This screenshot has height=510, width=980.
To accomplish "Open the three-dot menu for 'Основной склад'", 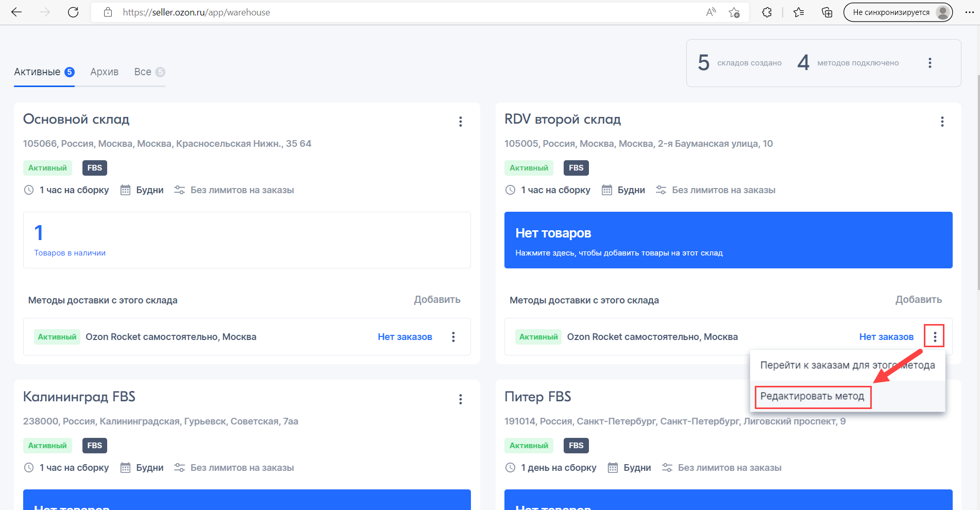I will (461, 122).
